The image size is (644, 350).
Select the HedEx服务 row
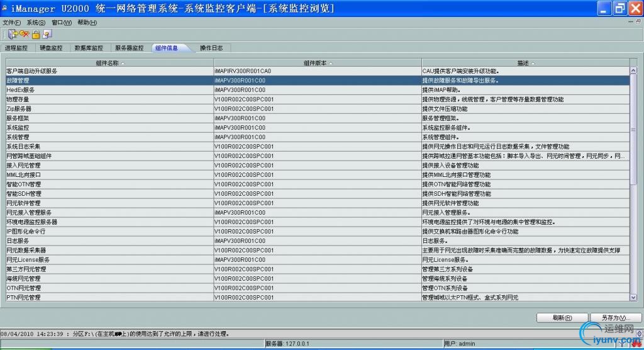click(x=318, y=90)
